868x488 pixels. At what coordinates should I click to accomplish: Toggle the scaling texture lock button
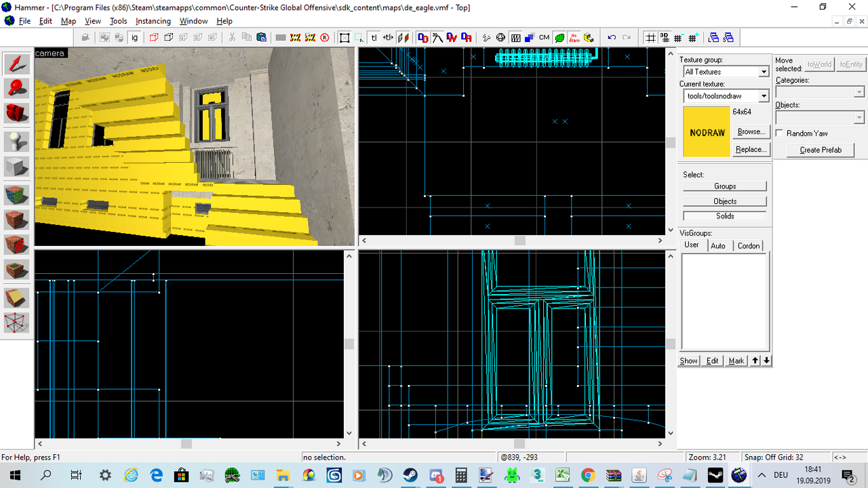tap(389, 37)
